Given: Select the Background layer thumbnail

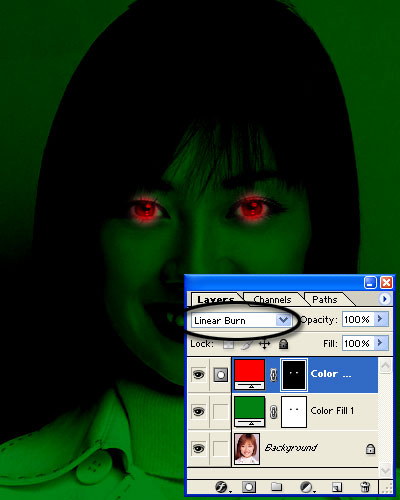Looking at the screenshot, I should [x=247, y=449].
